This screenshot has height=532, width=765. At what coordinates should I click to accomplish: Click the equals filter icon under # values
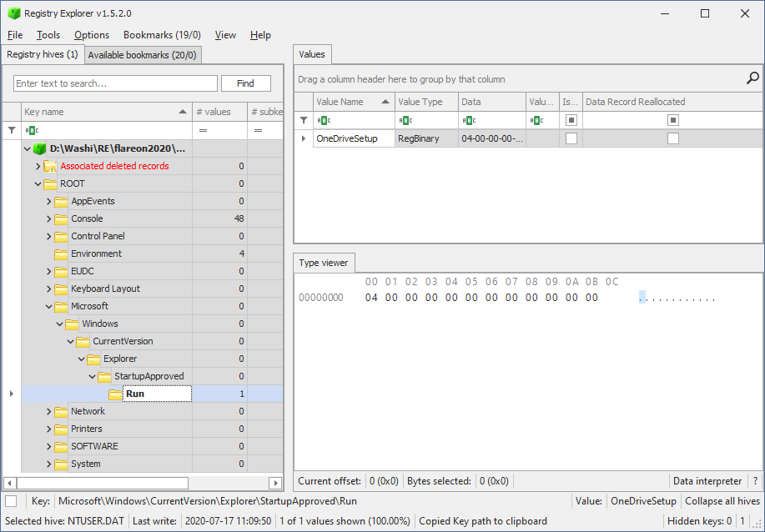point(203,130)
